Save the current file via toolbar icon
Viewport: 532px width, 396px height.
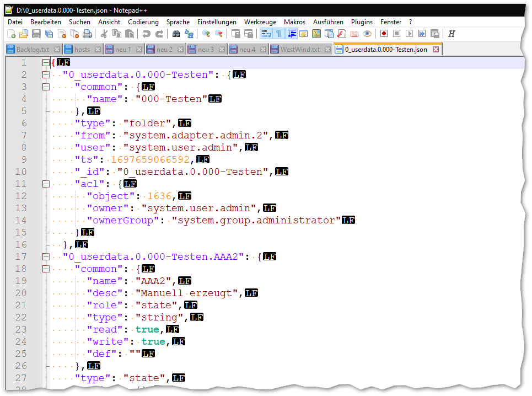(x=36, y=34)
